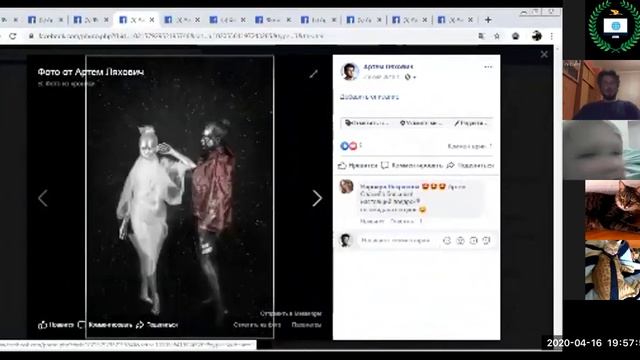Click the translate page icon in address bar
The image size is (640, 360).
(482, 36)
